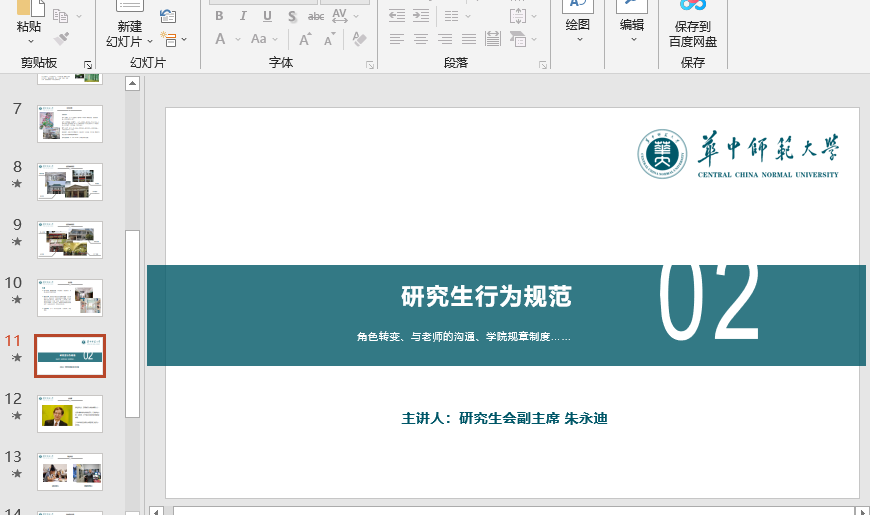Apply strikethrough with the abc icon
Screen dimensions: 870x515
[316, 16]
